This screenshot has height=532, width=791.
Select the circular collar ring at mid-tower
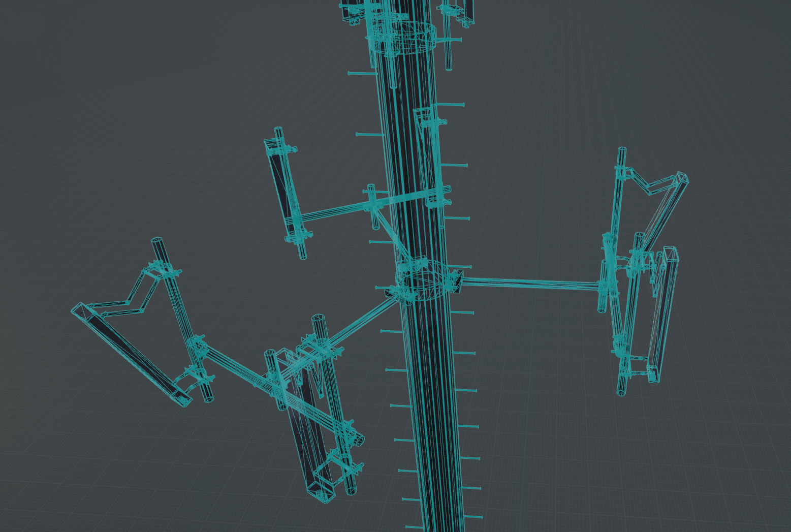[x=423, y=280]
